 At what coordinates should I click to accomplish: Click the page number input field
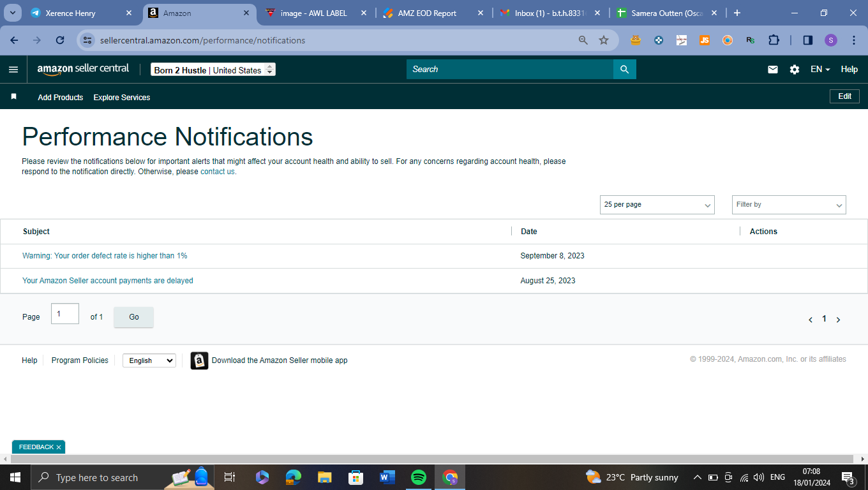[x=64, y=314]
